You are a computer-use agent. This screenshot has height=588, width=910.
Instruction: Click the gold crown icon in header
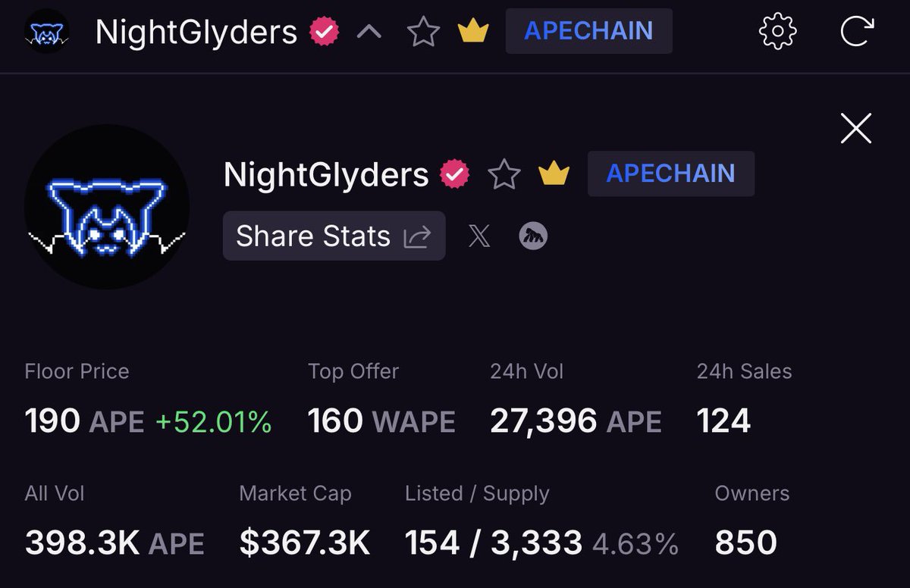pos(473,31)
